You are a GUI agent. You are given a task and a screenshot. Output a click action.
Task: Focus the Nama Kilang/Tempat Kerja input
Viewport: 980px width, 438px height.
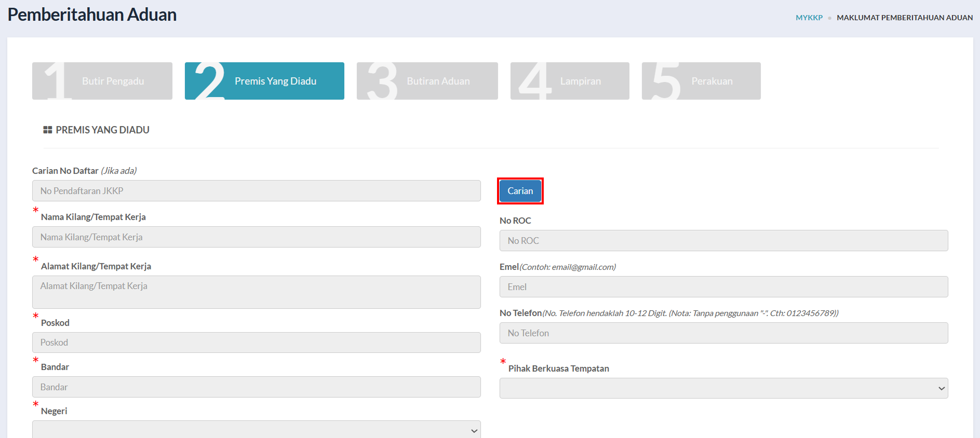pyautogui.click(x=257, y=237)
